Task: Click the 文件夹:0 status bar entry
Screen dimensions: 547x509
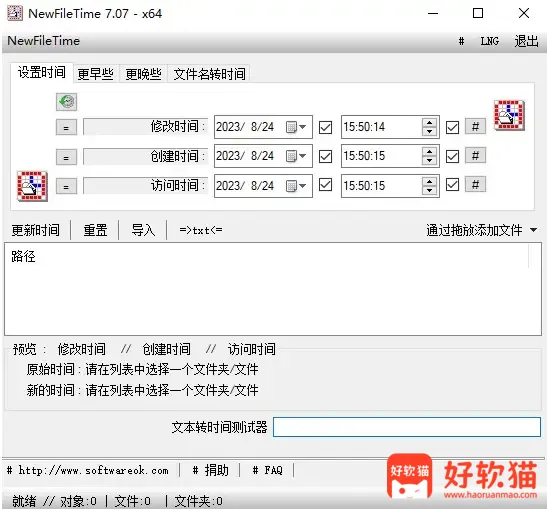Action: click(x=198, y=501)
